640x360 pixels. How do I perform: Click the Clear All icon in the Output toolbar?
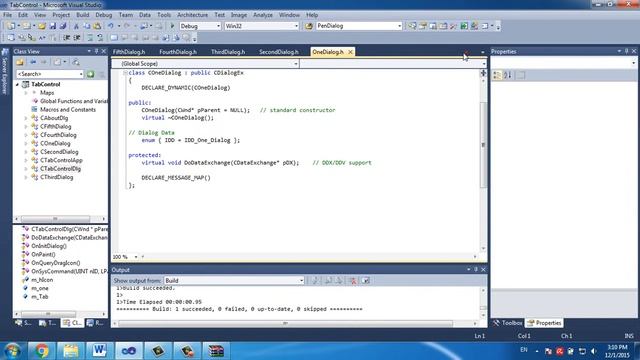coord(353,280)
